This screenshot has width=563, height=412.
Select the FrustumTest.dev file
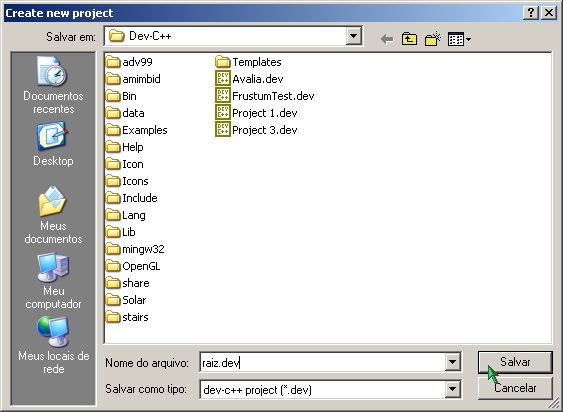click(265, 96)
